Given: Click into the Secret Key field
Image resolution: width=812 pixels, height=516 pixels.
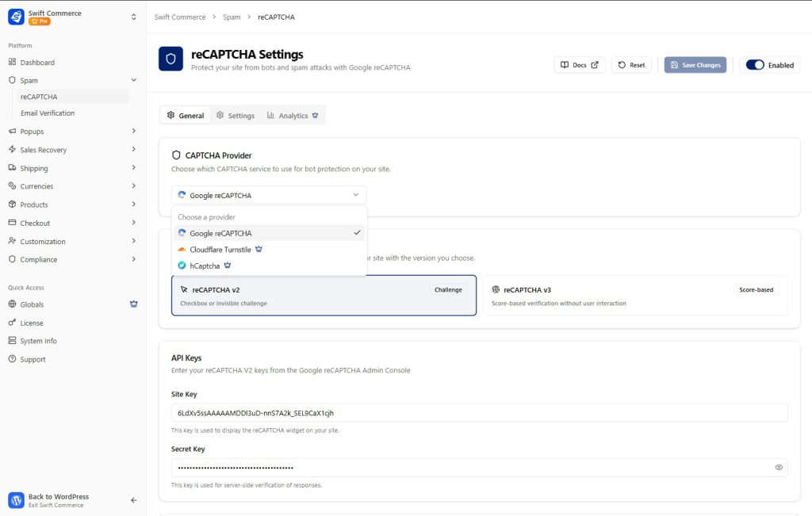Looking at the screenshot, I should click(x=479, y=468).
